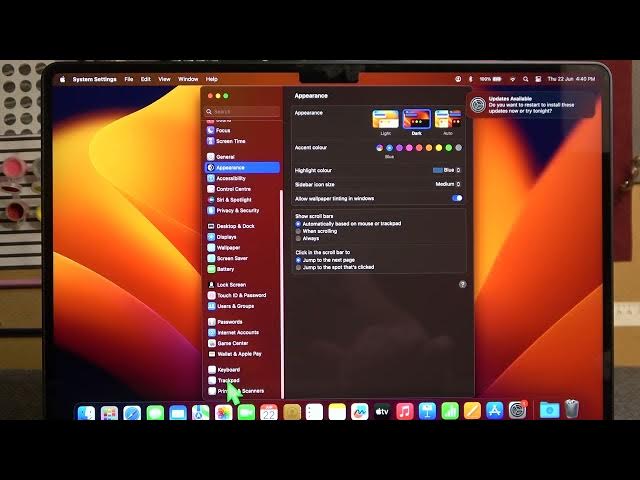Select When scrolling scroll bar option
The image size is (640, 480).
click(298, 231)
